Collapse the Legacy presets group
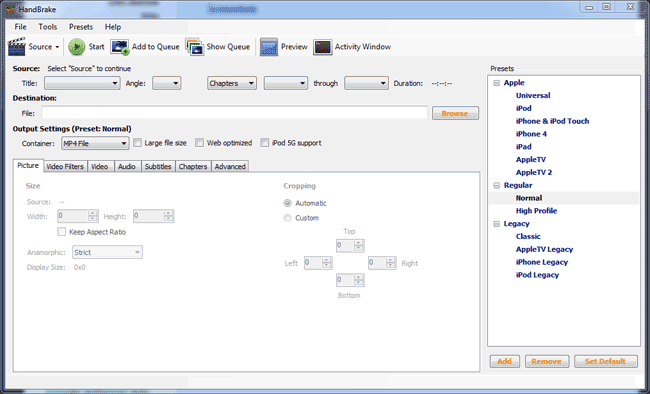 [497, 224]
